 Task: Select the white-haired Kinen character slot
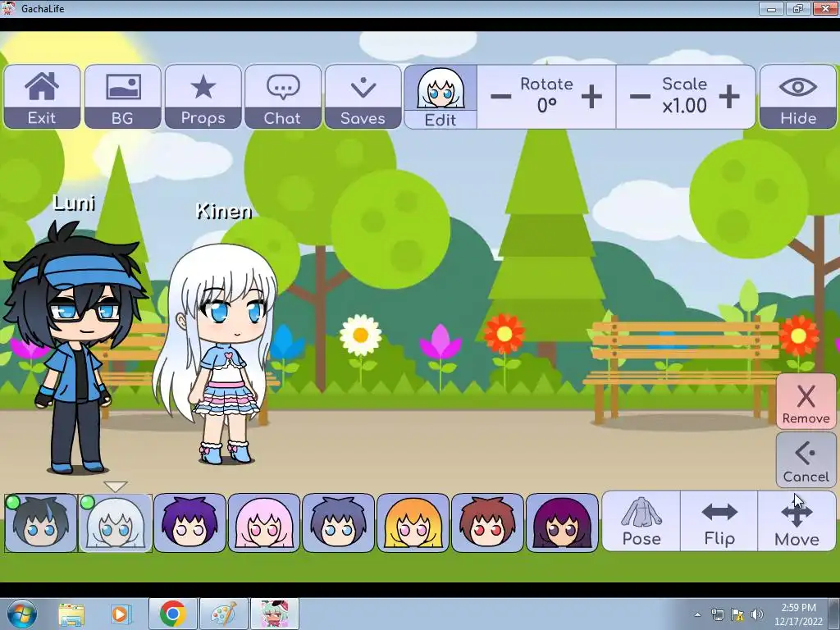[116, 523]
